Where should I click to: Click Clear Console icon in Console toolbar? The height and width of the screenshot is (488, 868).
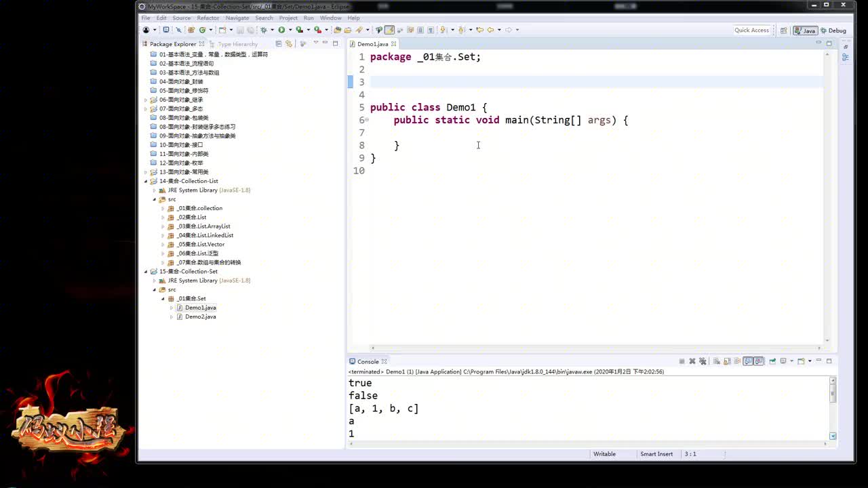(716, 361)
